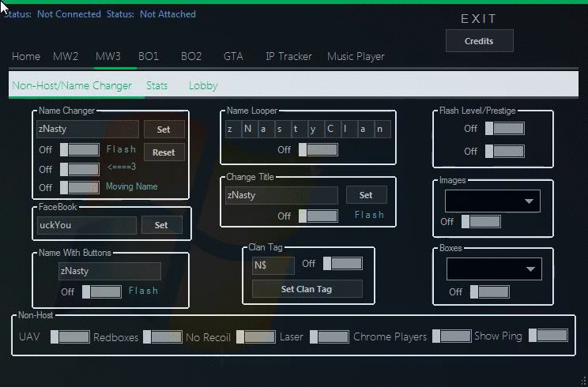
Task: Switch to the IP Tracker tab
Action: pyautogui.click(x=288, y=57)
